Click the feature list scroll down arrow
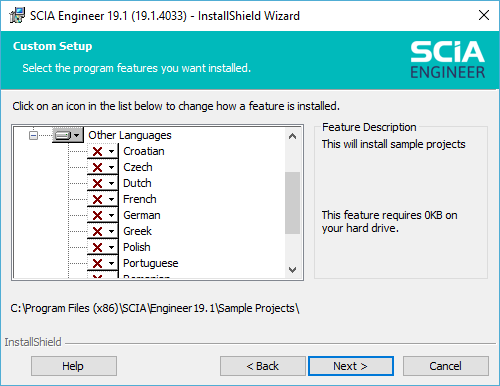Screen dimensions: 500x386 click(293, 270)
